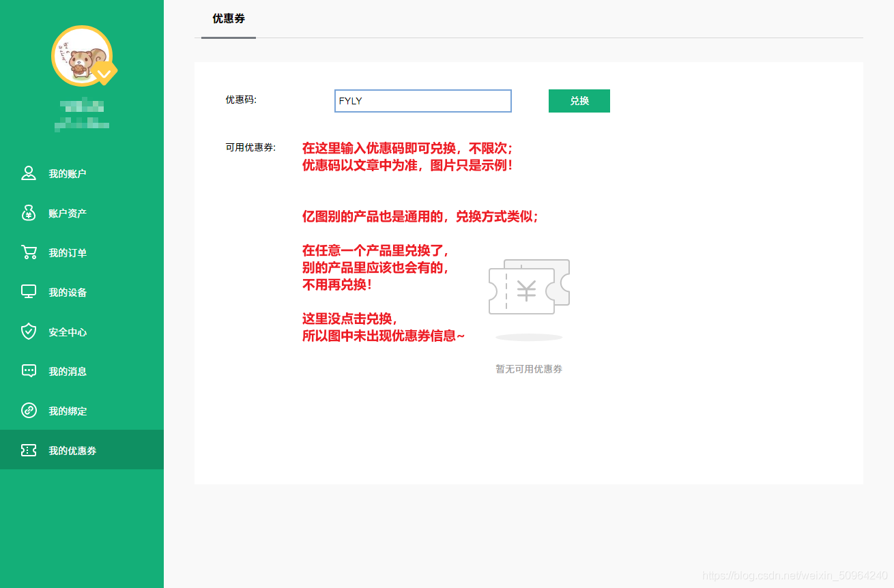This screenshot has height=588, width=894.
Task: Open 我的账户 menu item
Action: tap(82, 173)
